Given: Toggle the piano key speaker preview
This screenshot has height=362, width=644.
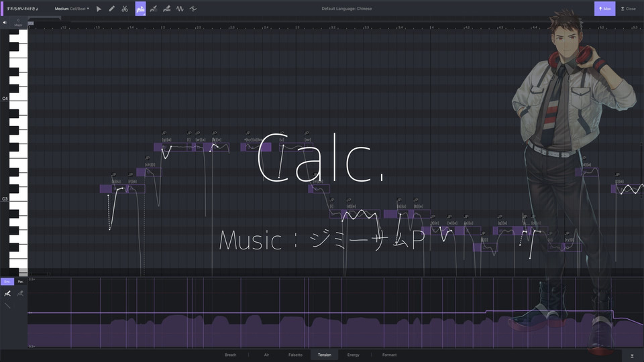Looking at the screenshot, I should click(x=5, y=23).
